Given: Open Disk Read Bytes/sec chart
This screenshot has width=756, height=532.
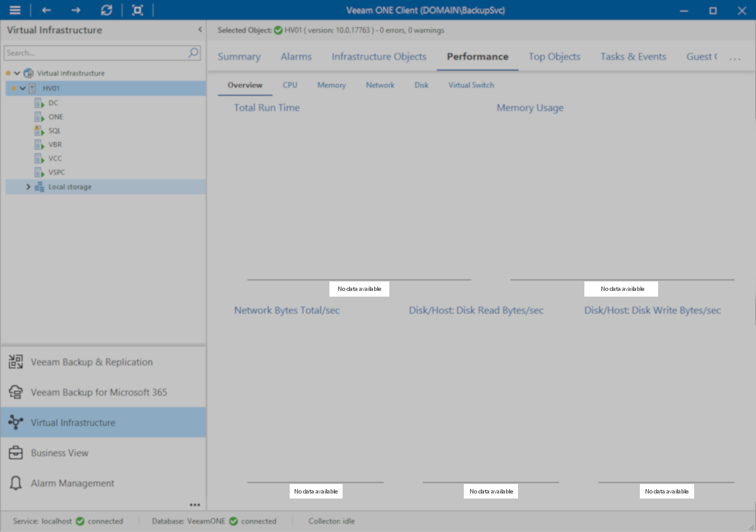Looking at the screenshot, I should click(476, 310).
